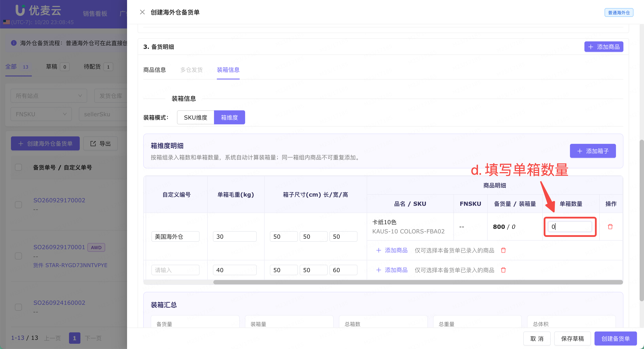The width and height of the screenshot is (644, 349).
Task: Switch to the 多仓发货 tab
Action: click(x=191, y=70)
